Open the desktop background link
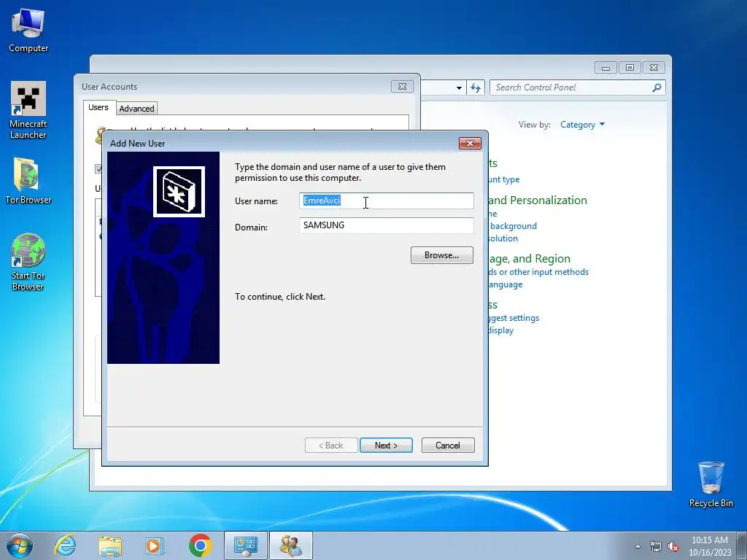This screenshot has width=747, height=560. (512, 226)
